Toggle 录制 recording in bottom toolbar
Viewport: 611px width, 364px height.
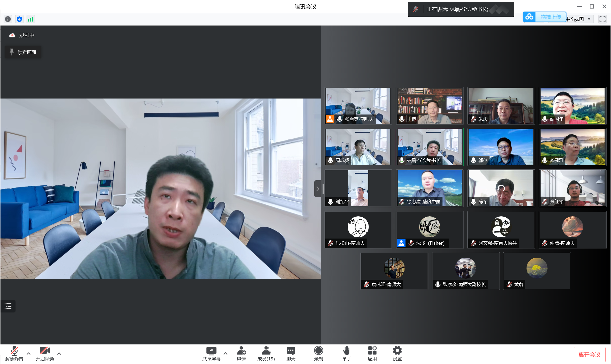point(318,354)
